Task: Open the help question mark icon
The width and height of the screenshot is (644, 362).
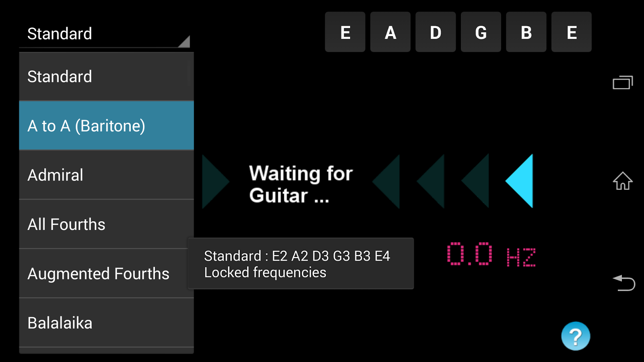Action: (575, 336)
